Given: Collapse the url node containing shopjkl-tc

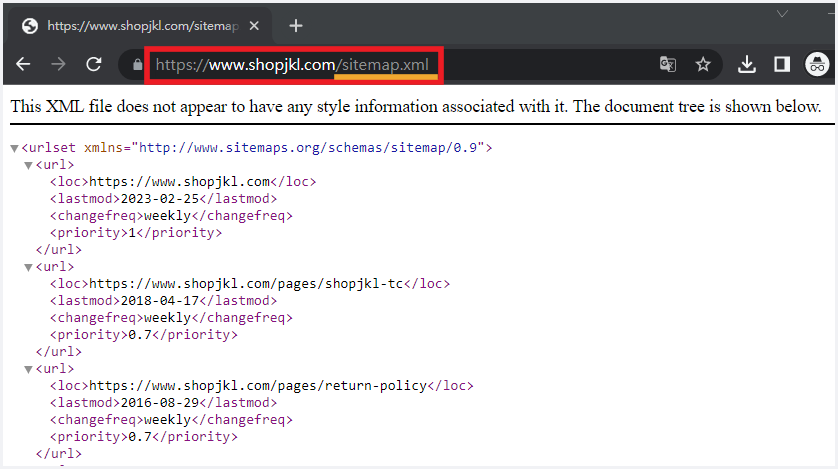Looking at the screenshot, I should 28,267.
